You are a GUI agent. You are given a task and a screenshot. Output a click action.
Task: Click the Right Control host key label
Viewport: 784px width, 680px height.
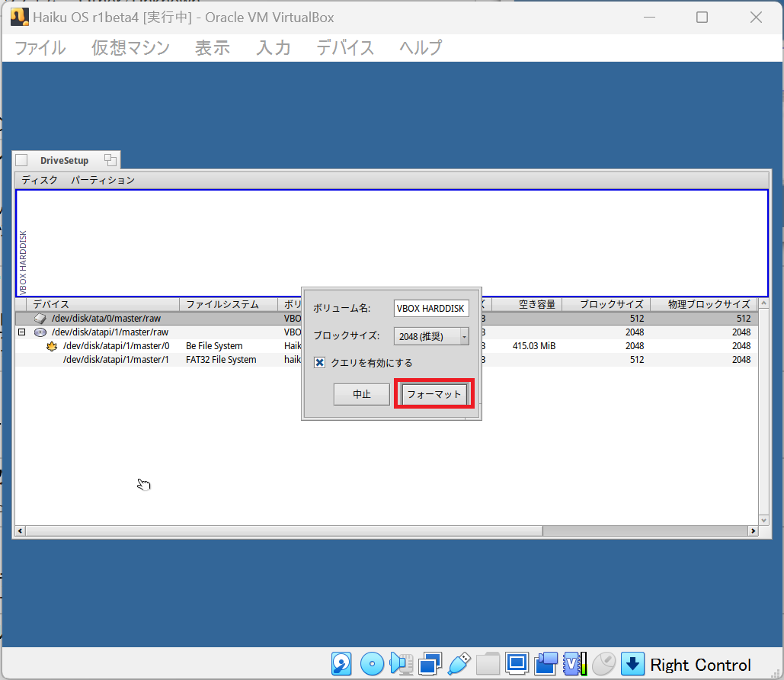[700, 665]
